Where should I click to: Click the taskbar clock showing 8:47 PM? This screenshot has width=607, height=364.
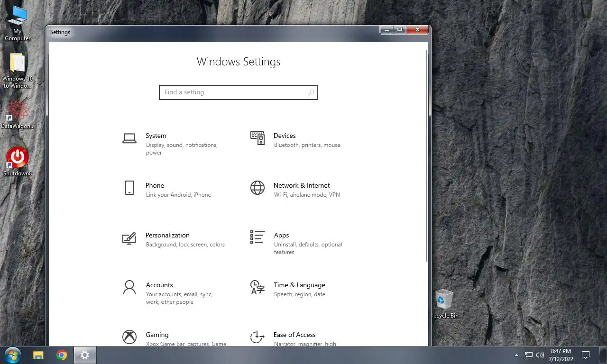click(561, 355)
